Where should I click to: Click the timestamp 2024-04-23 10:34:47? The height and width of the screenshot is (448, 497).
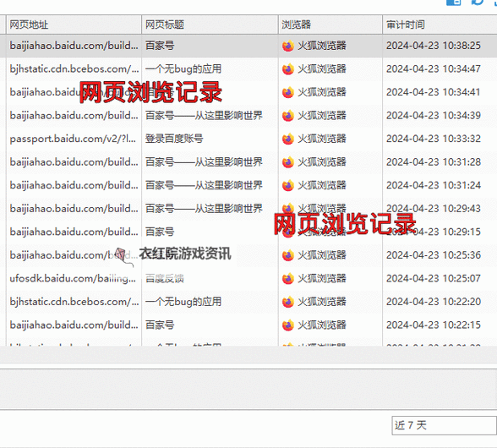coord(434,68)
